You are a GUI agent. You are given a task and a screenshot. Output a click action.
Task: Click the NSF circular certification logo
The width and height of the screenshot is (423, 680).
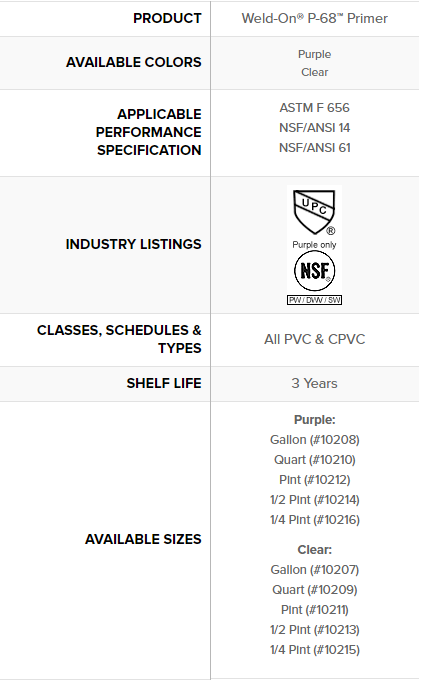(315, 271)
